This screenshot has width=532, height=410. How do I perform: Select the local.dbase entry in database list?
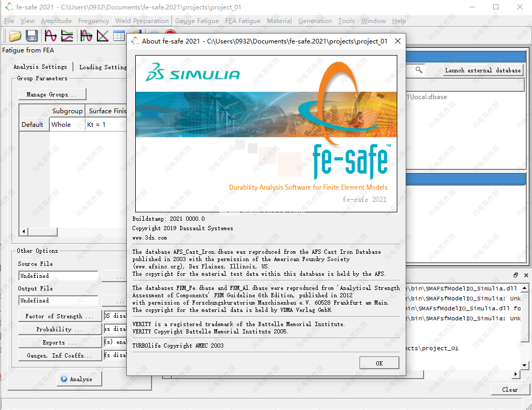point(427,96)
